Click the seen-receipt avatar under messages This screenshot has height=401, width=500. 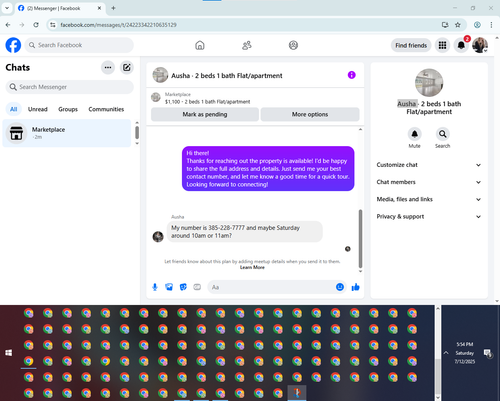pyautogui.click(x=348, y=249)
